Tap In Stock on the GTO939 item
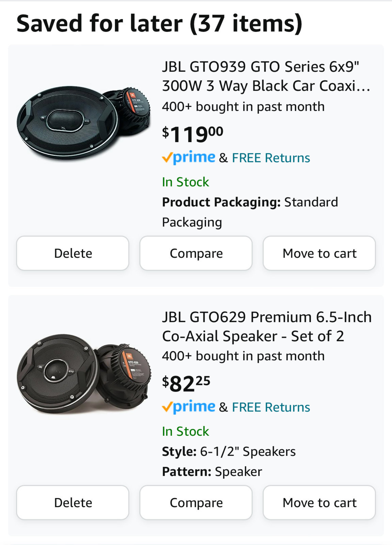The height and width of the screenshot is (545, 392). tap(186, 182)
